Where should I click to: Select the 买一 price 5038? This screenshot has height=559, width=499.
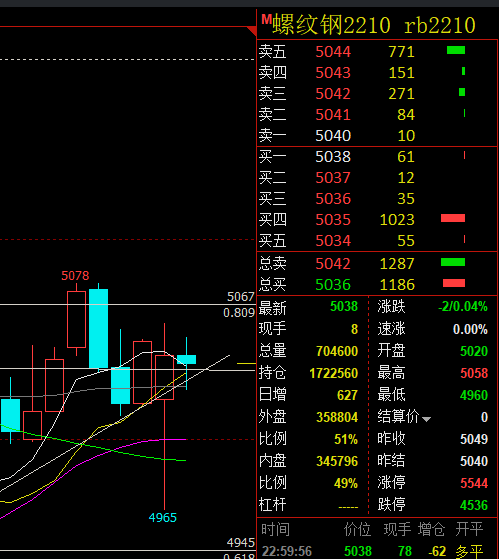pos(333,157)
